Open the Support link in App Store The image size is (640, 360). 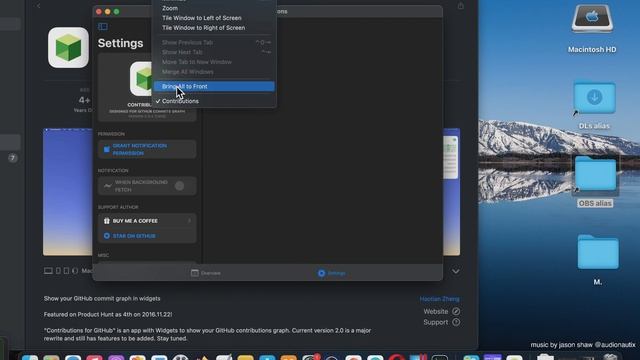click(x=436, y=322)
